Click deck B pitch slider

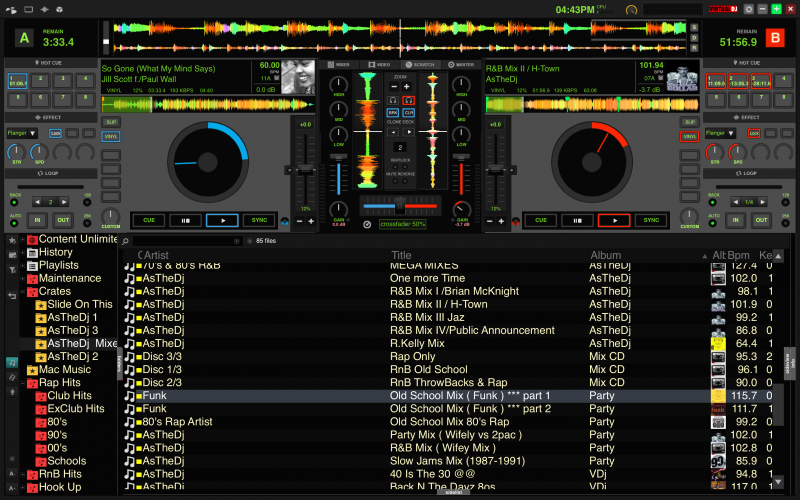point(495,170)
